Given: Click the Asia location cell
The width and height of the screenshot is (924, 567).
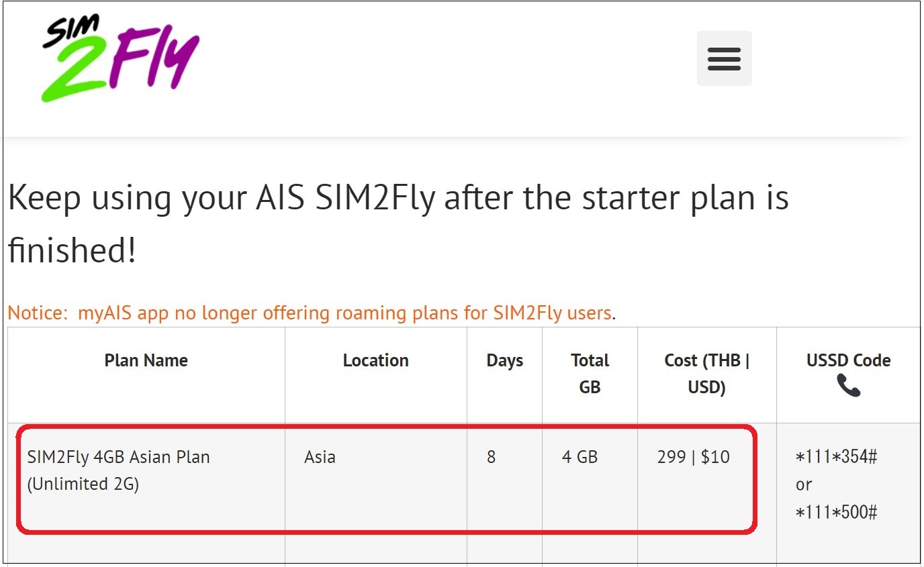Looking at the screenshot, I should coord(320,457).
